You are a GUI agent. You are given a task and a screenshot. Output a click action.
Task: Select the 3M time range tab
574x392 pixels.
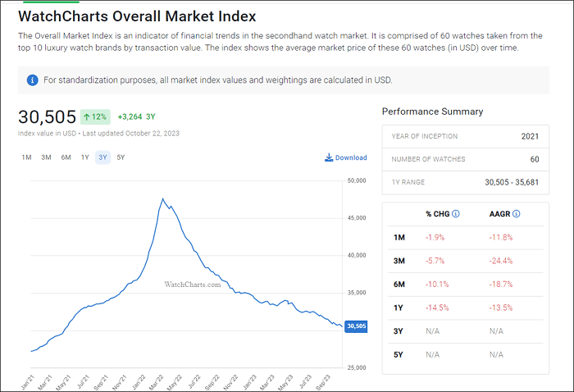[x=46, y=157]
